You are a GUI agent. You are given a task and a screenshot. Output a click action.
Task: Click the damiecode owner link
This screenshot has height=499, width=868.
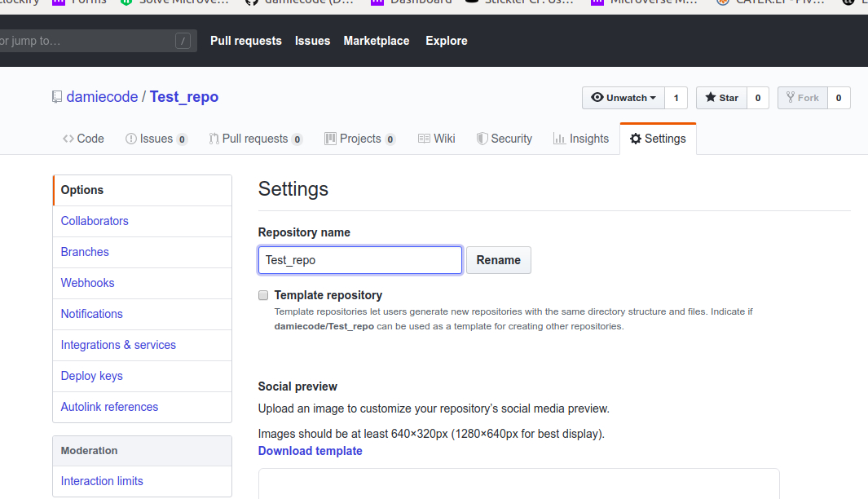coord(102,97)
